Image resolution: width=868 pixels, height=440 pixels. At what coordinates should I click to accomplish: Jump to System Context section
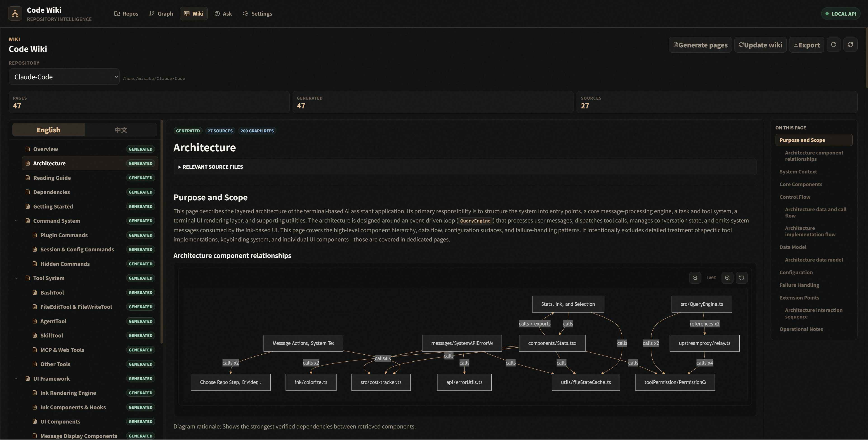798,172
